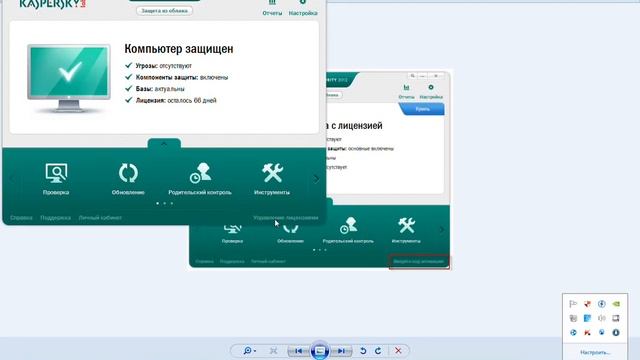
Task: Click blue globe tray icon in bottom row
Action: pyautogui.click(x=573, y=332)
